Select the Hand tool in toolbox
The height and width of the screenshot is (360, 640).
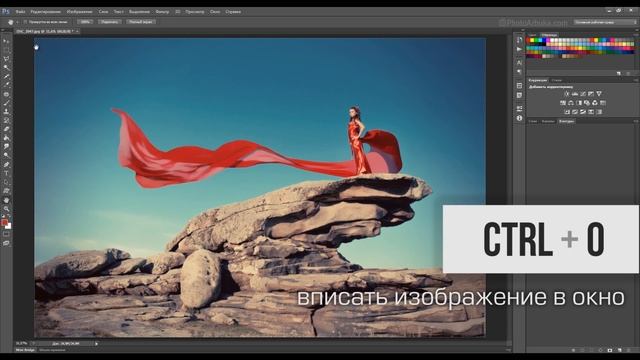coord(6,200)
